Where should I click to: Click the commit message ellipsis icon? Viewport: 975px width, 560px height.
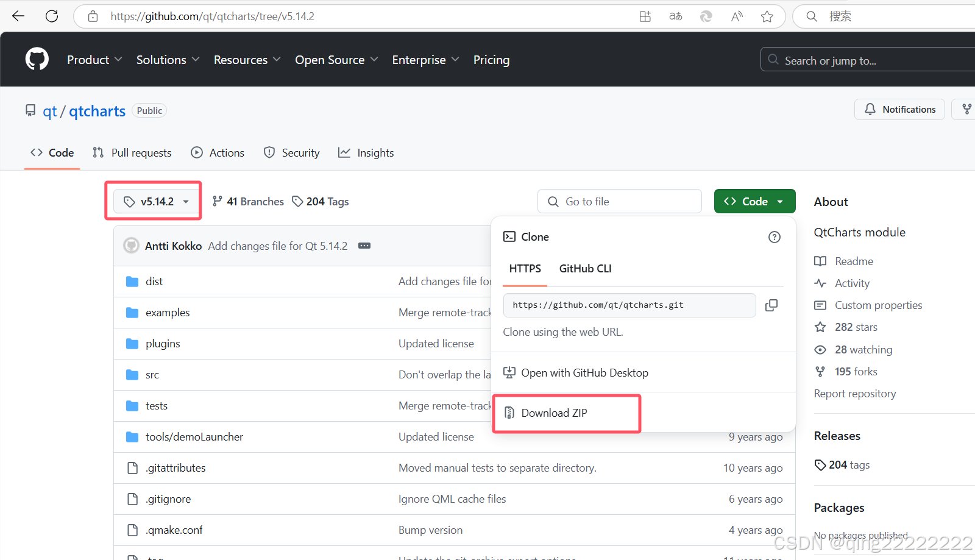coord(364,246)
